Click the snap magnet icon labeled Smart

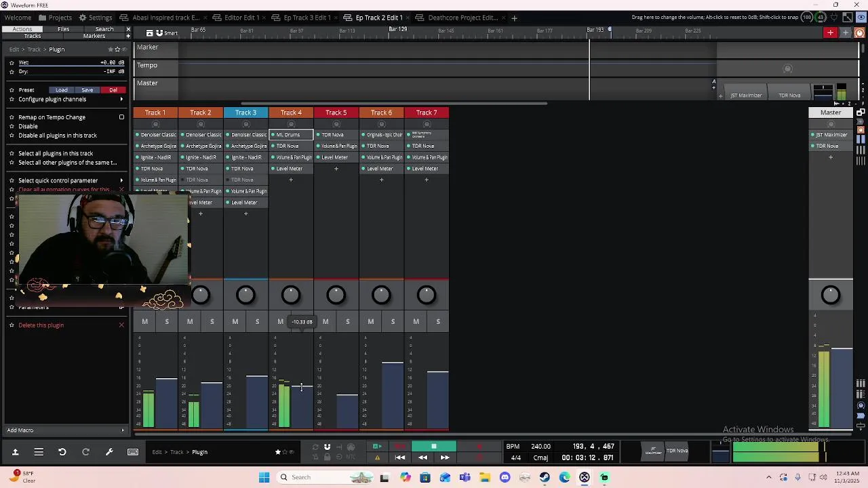coord(159,33)
